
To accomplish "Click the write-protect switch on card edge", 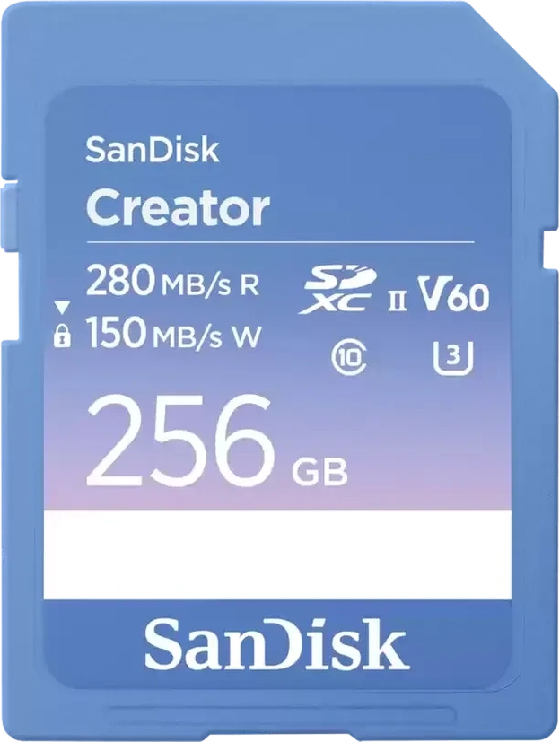I will coord(10,218).
